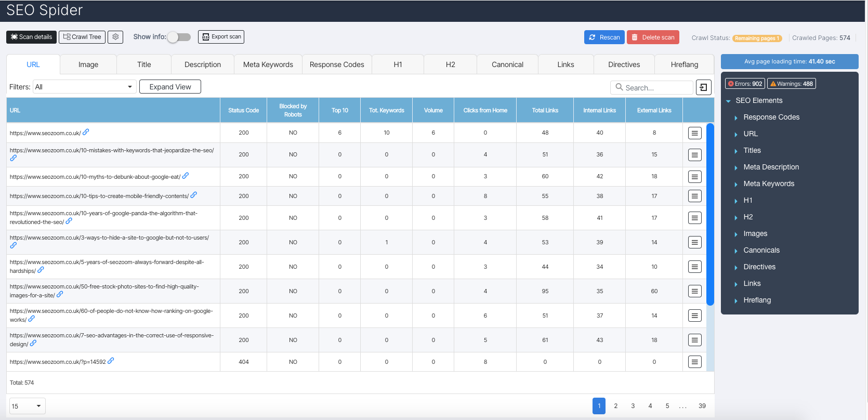Expand Meta Keywords in SEO Elements sidebar
868x420 pixels.
[x=736, y=185]
